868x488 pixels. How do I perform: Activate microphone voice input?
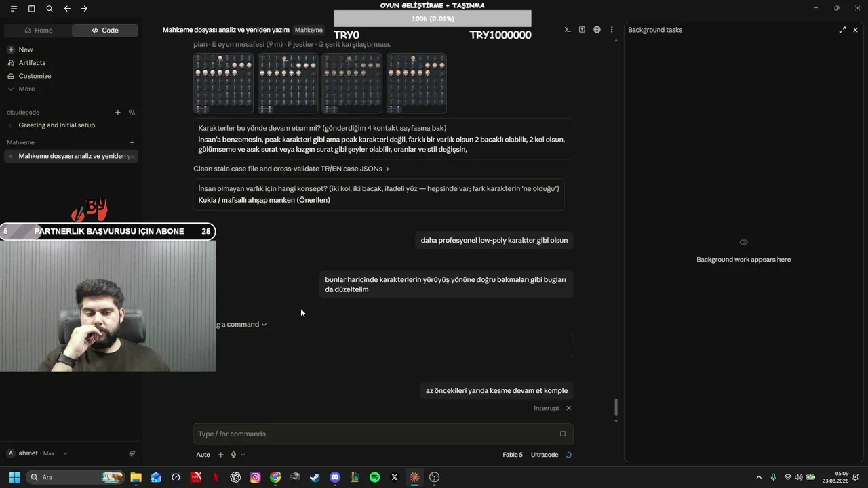233,455
